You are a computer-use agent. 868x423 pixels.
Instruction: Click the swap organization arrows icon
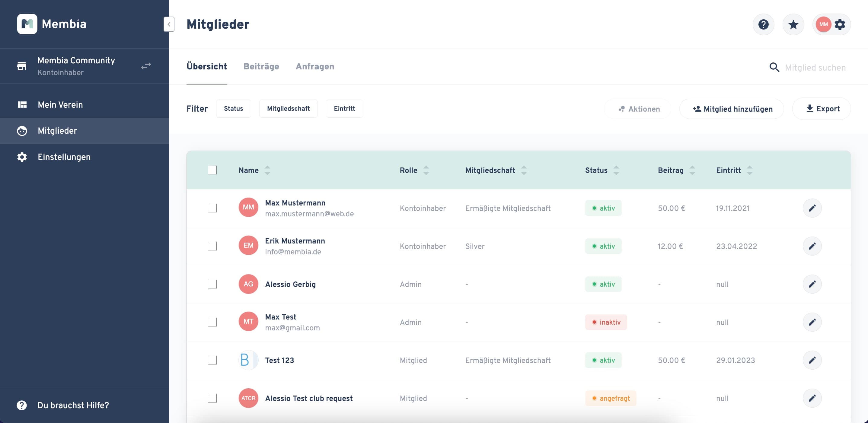click(146, 66)
